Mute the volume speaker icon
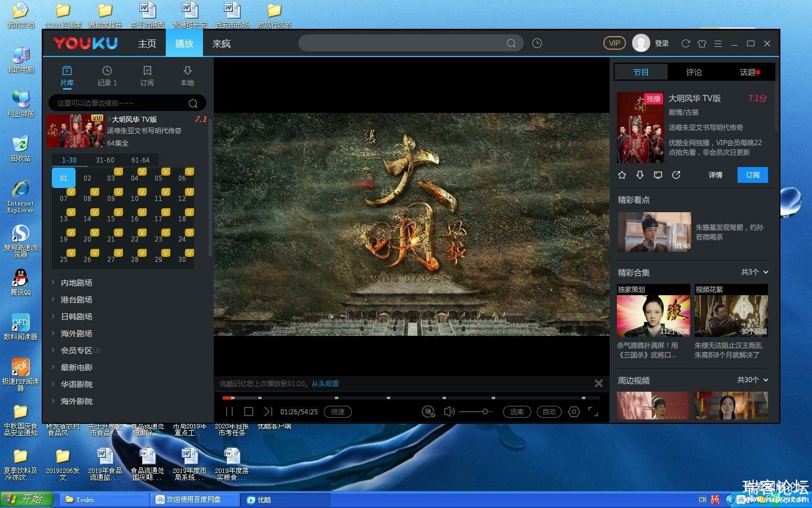812x508 pixels. [x=449, y=411]
